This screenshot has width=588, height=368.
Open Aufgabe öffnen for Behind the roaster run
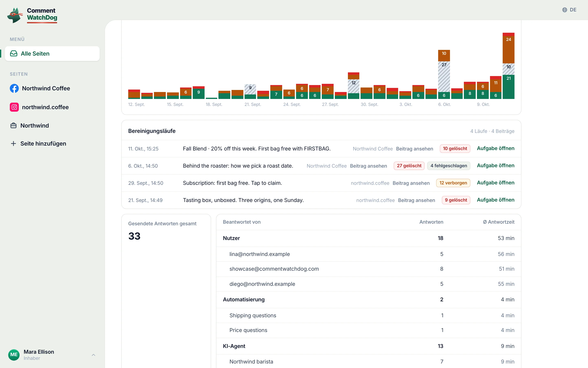[x=496, y=166]
